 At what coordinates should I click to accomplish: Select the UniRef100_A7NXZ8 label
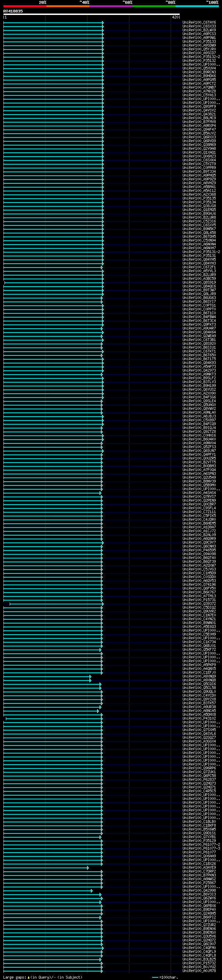coord(199,91)
